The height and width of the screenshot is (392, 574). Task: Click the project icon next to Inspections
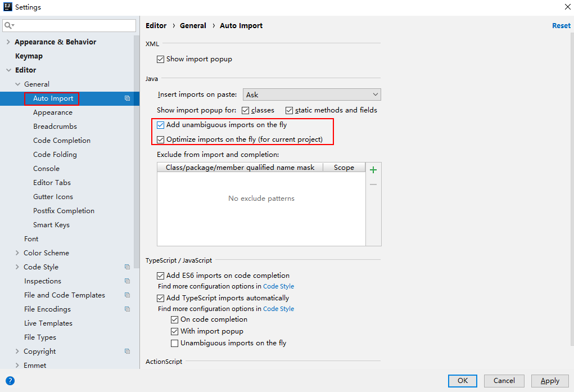[x=128, y=281]
